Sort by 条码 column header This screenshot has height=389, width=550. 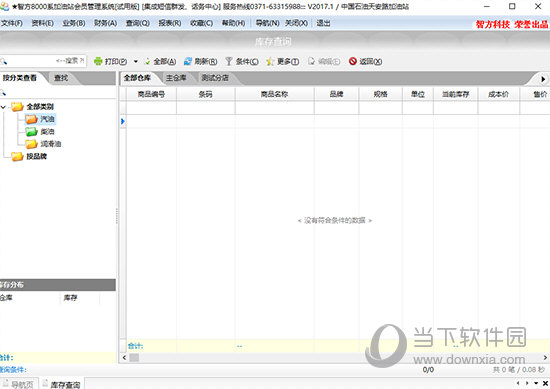click(206, 94)
